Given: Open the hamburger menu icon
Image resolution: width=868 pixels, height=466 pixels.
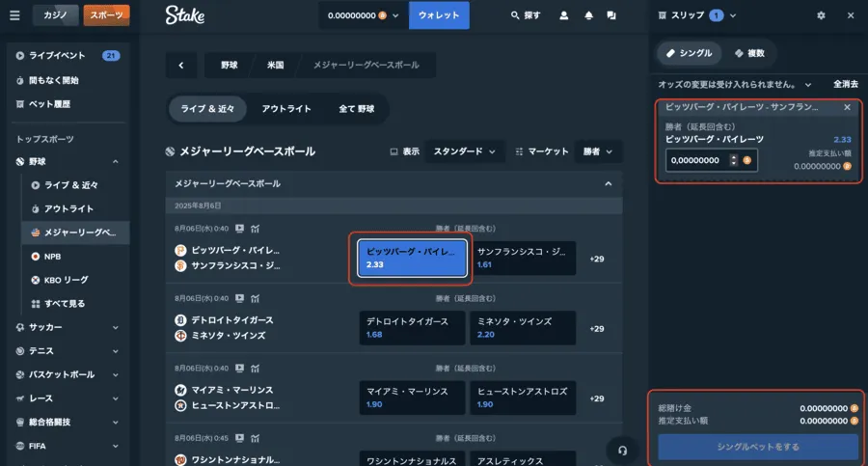Looking at the screenshot, I should [x=14, y=15].
